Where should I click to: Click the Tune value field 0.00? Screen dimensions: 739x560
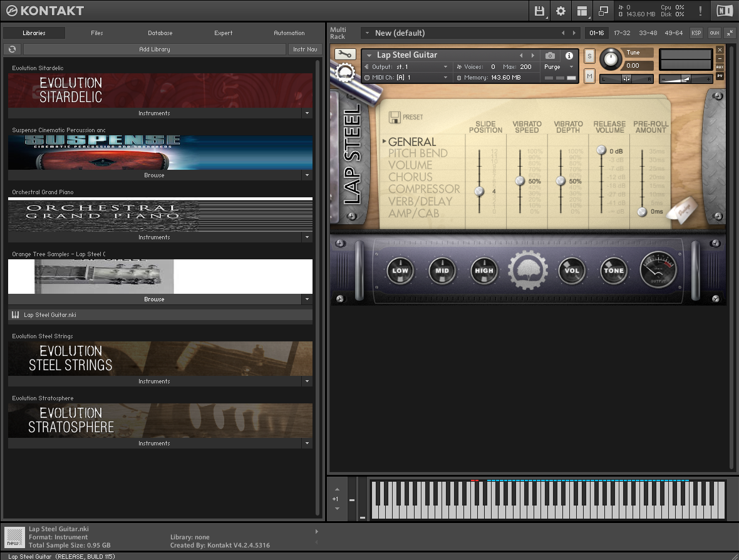point(638,66)
